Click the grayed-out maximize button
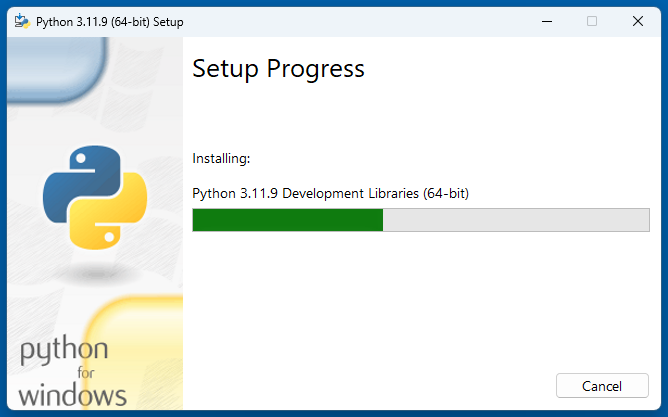This screenshot has height=417, width=668. 592,21
